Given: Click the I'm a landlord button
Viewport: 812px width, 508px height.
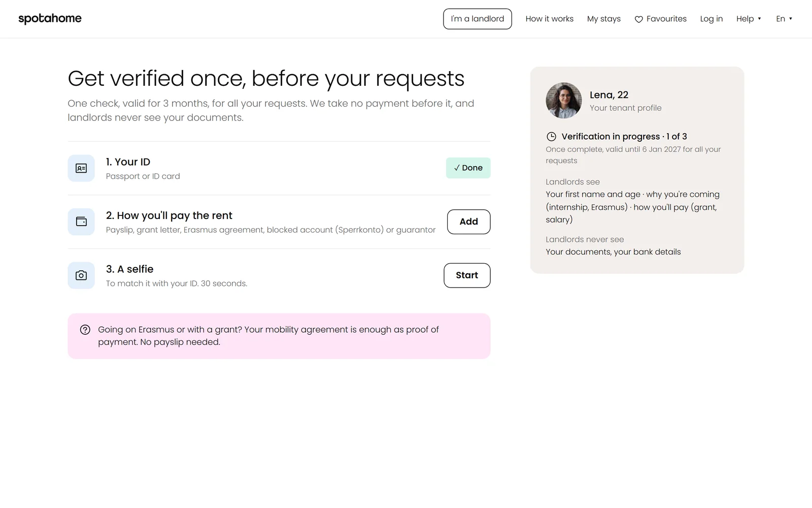Looking at the screenshot, I should point(478,19).
